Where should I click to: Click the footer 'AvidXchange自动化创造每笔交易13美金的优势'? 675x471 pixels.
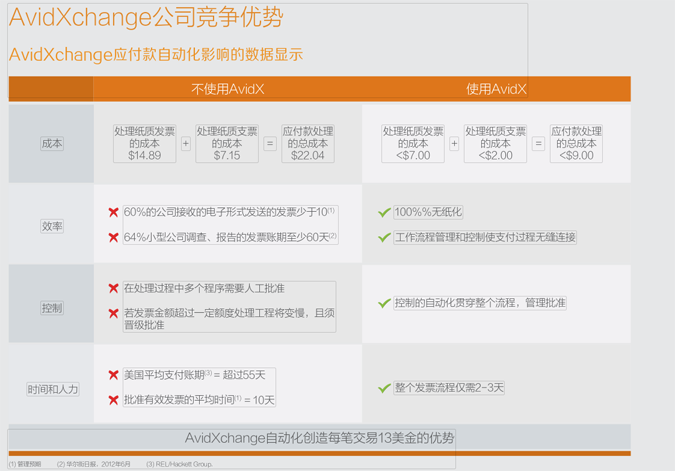(x=319, y=438)
